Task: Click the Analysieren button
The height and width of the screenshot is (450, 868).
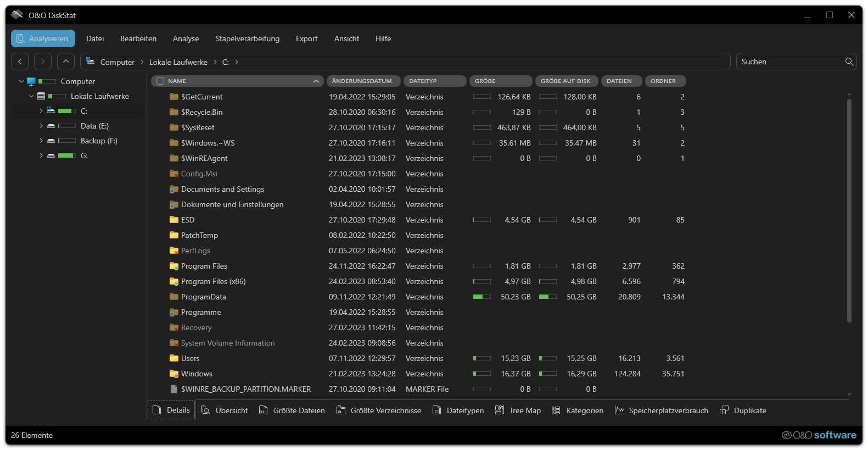Action: (43, 38)
